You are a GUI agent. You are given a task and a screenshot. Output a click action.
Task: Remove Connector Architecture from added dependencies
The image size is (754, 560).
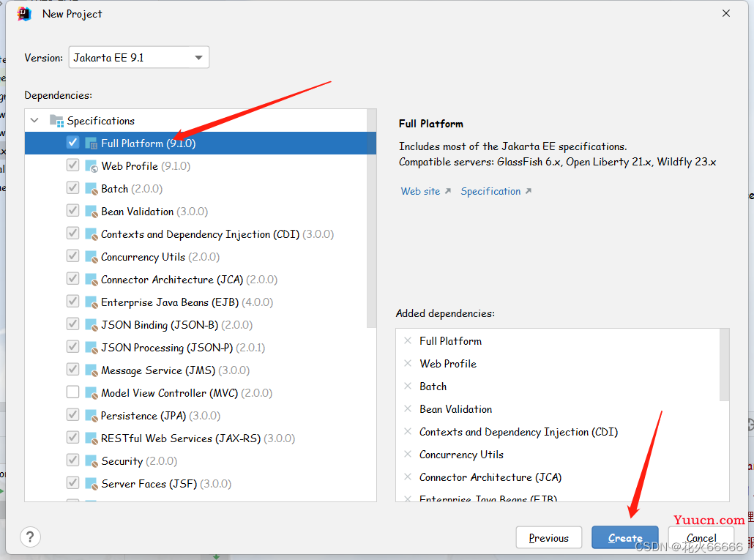[x=408, y=477]
